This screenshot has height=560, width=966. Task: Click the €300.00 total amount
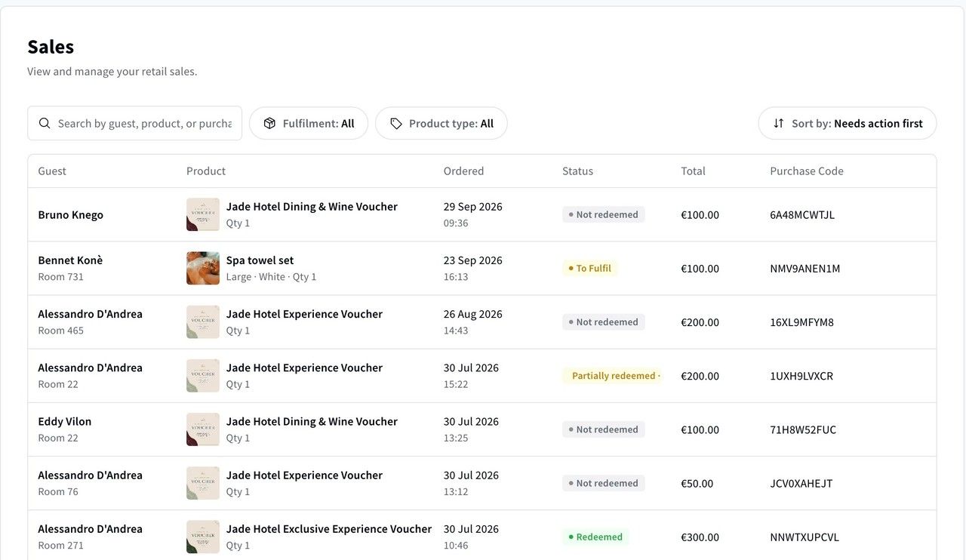(x=700, y=537)
